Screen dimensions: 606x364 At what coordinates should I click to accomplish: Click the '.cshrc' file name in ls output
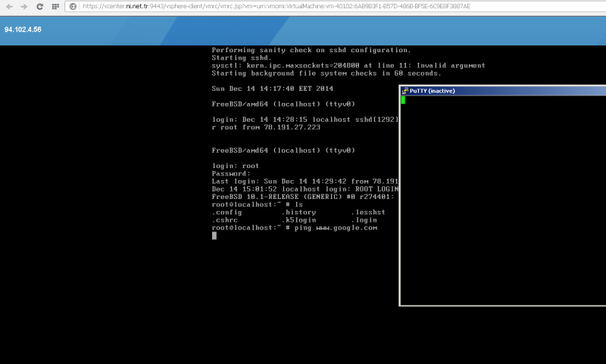click(224, 220)
